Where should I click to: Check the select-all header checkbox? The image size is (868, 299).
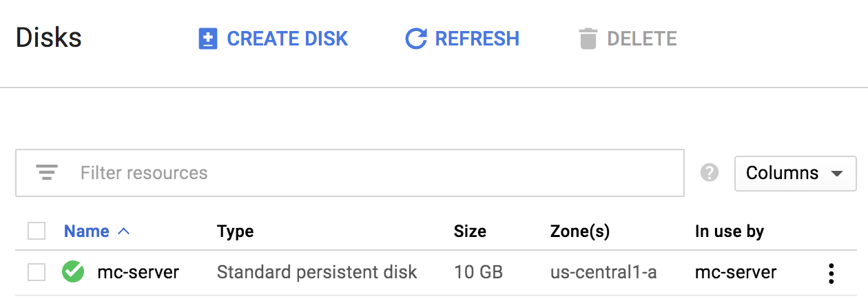[x=37, y=231]
